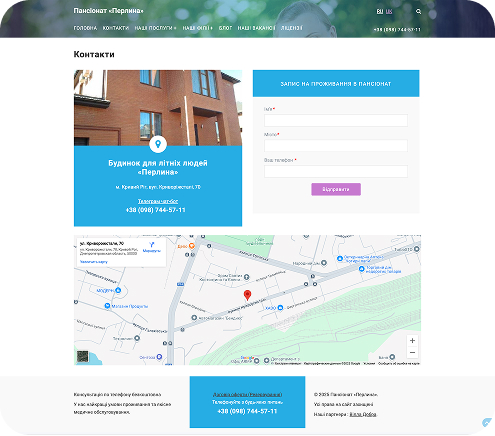Click the chat widget icon at bottom right
The width and height of the screenshot is (495, 436).
click(487, 422)
